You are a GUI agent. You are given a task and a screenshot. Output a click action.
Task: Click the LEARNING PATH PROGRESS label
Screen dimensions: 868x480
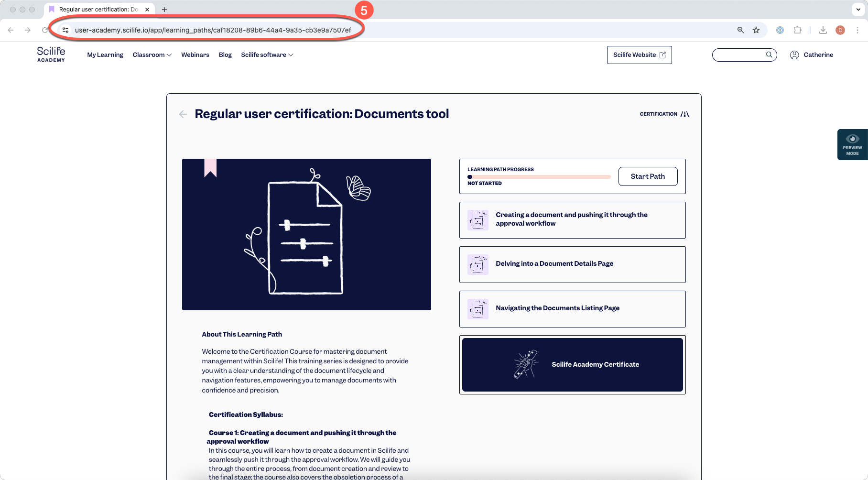click(x=500, y=169)
